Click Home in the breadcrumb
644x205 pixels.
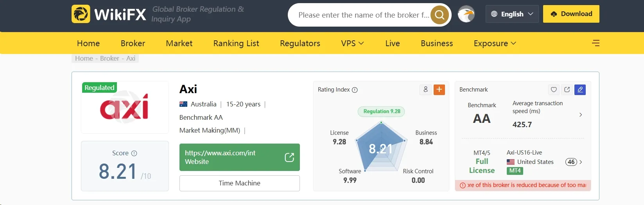(84, 58)
